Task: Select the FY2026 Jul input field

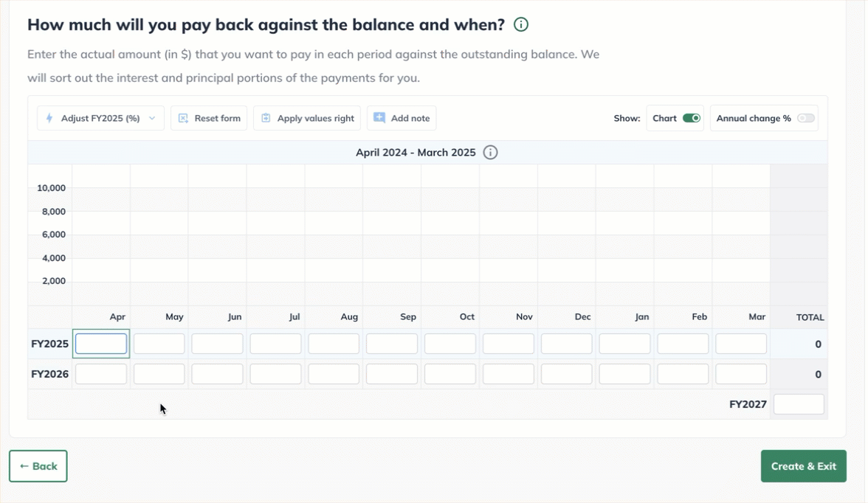Action: point(276,374)
